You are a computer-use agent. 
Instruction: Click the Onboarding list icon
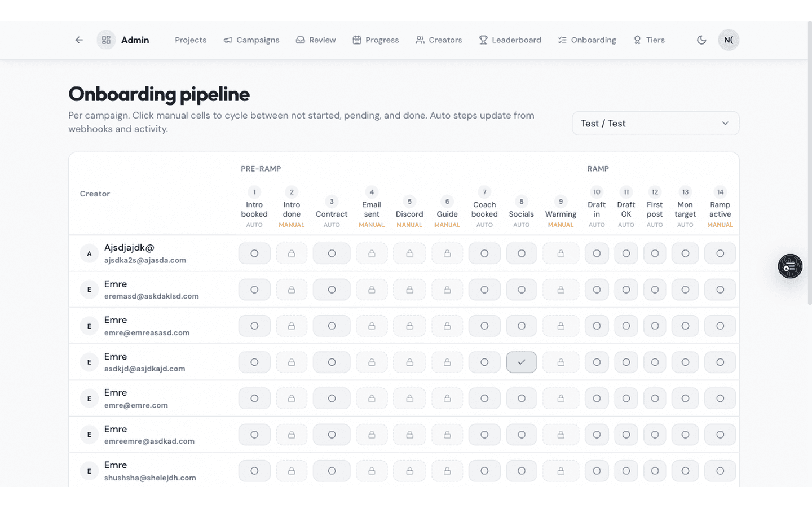tap(562, 40)
